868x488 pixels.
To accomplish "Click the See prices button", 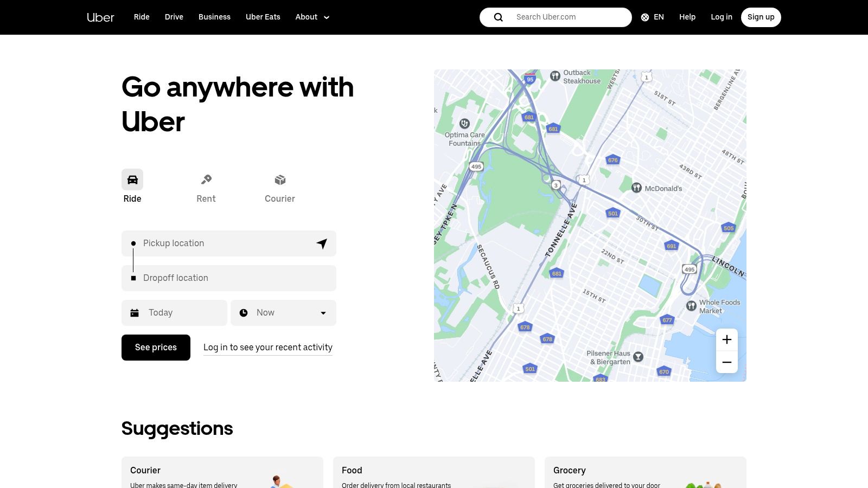I will (156, 347).
